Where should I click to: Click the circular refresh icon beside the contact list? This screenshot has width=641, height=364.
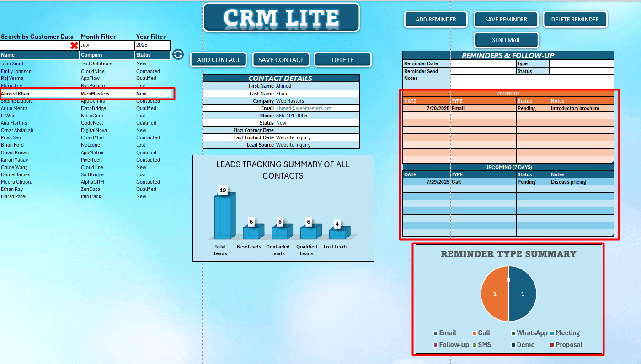[x=178, y=54]
